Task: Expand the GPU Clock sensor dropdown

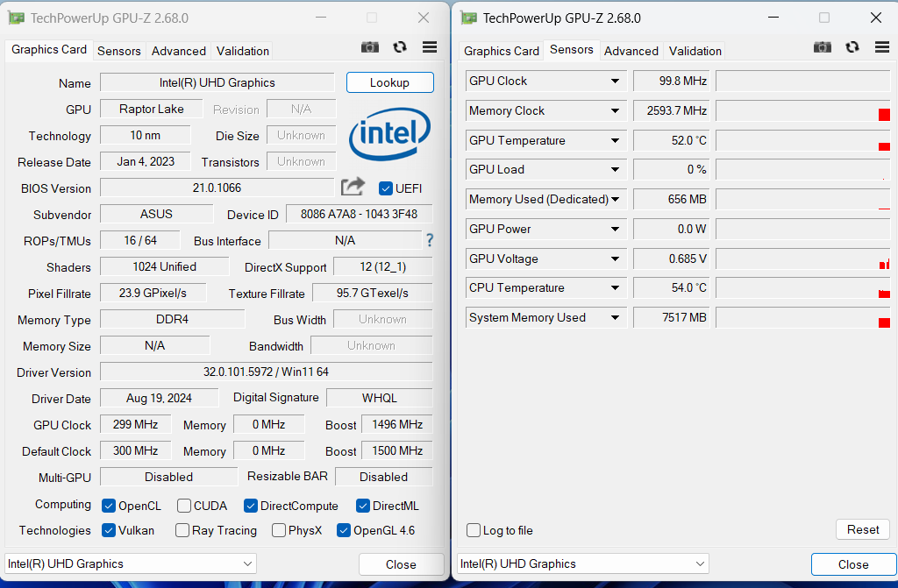Action: click(x=615, y=81)
